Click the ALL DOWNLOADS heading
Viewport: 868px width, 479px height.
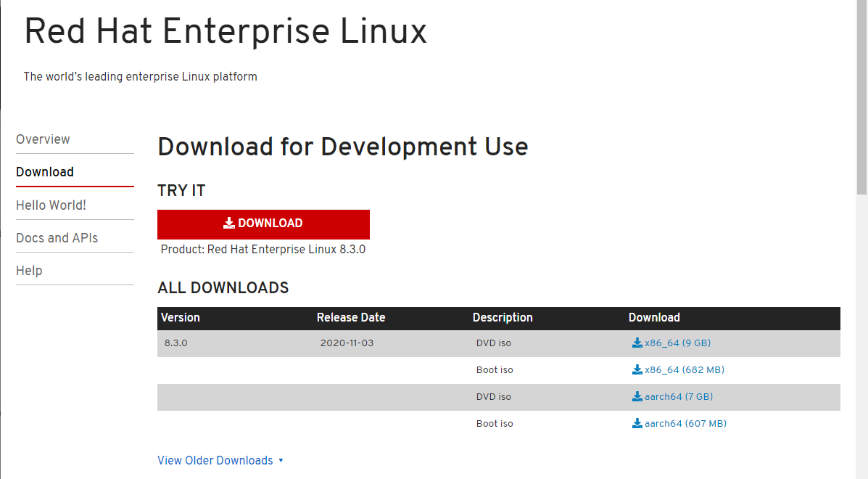click(x=223, y=288)
